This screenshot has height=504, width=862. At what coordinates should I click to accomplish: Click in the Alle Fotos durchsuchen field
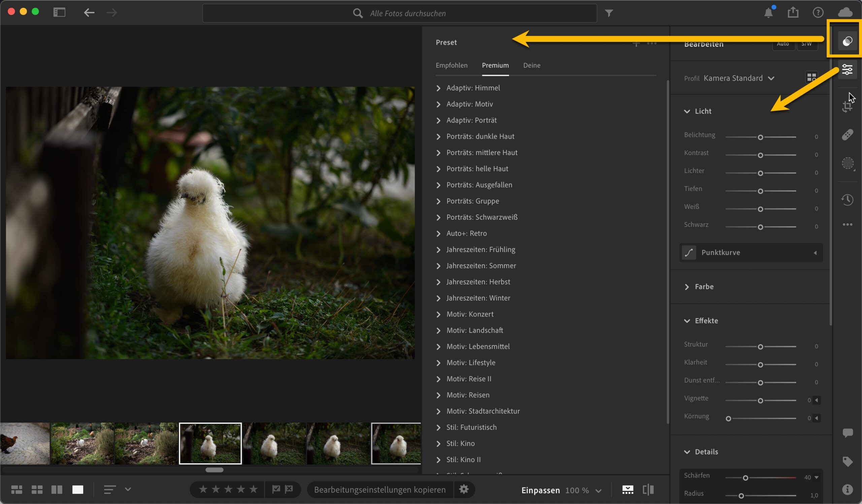coord(407,13)
